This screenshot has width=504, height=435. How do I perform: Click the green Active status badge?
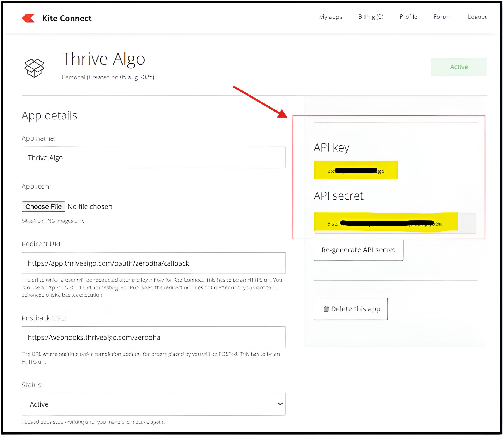coord(459,67)
